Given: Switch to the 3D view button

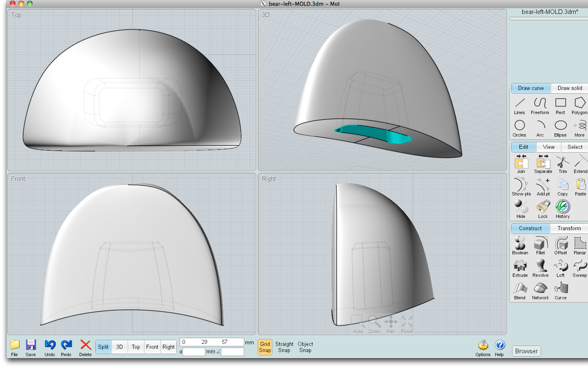Looking at the screenshot, I should [x=120, y=347].
